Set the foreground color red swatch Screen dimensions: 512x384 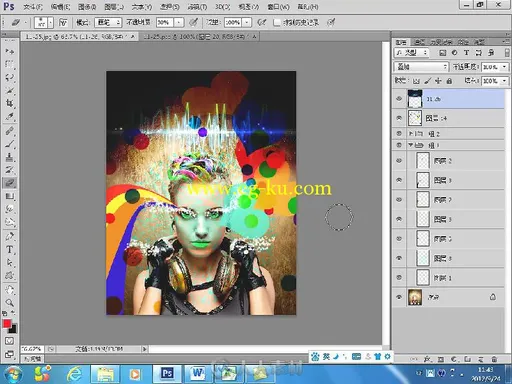(7, 323)
